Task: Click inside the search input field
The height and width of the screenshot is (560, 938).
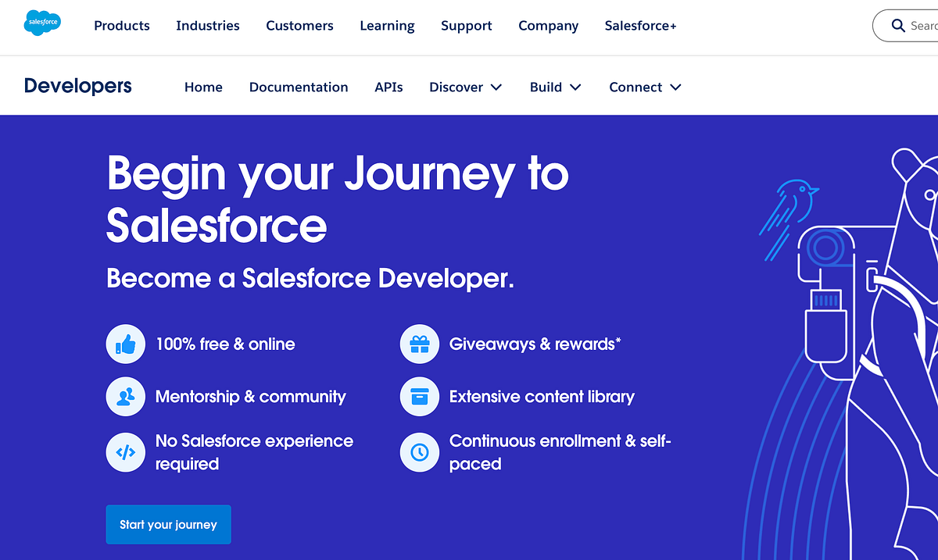Action: (x=926, y=25)
